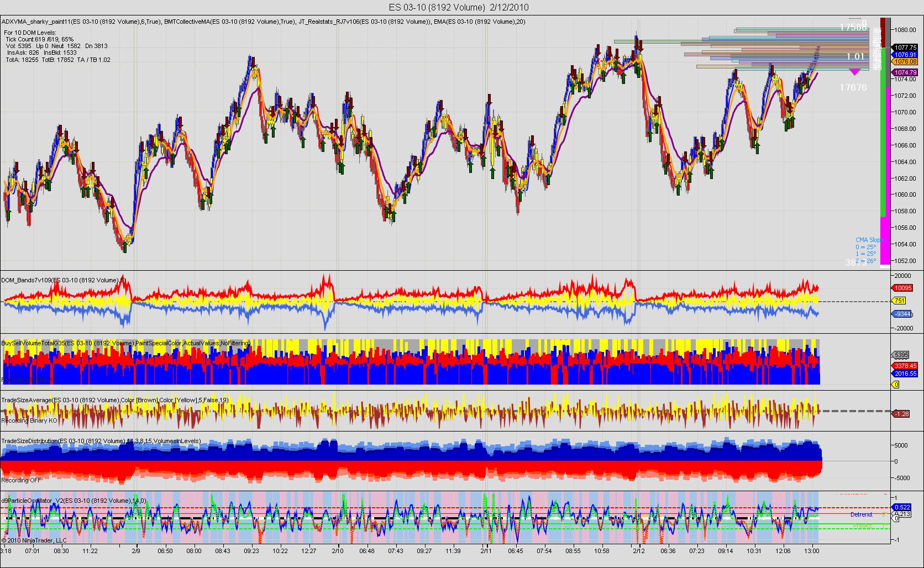Click the magenta down-triangle marker near 17676
The width and height of the screenshot is (924, 568).
pyautogui.click(x=855, y=72)
